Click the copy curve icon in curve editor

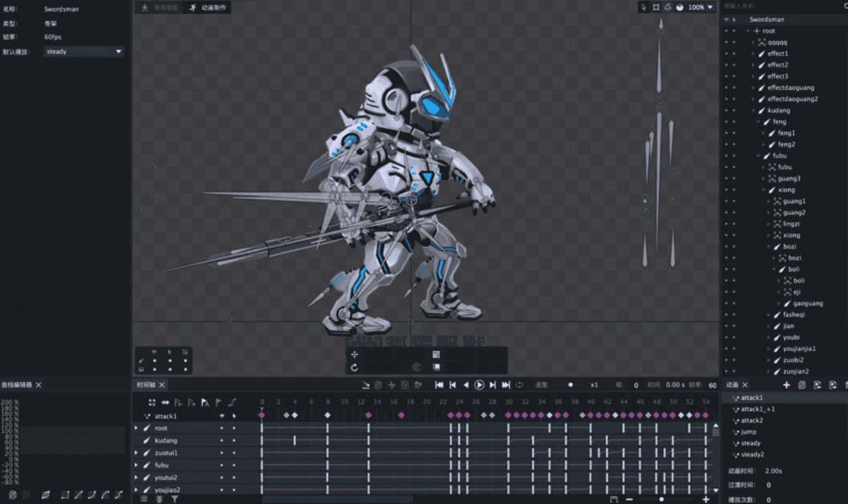(x=12, y=494)
